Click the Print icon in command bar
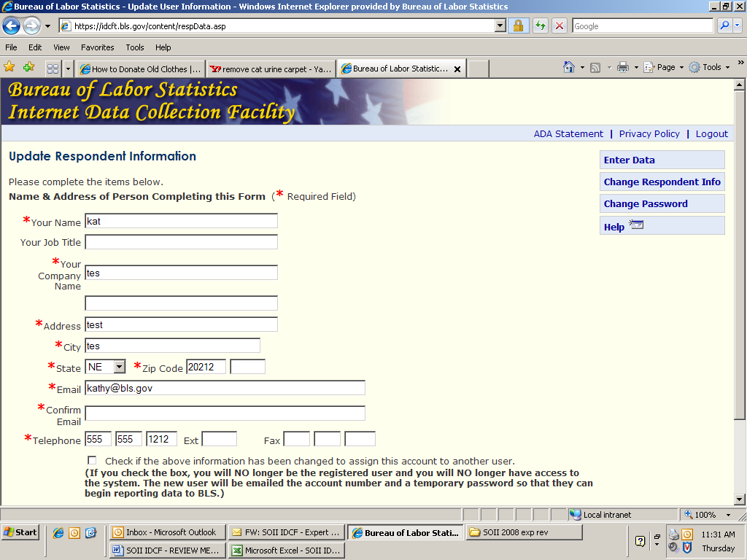The height and width of the screenshot is (560, 747). [623, 68]
